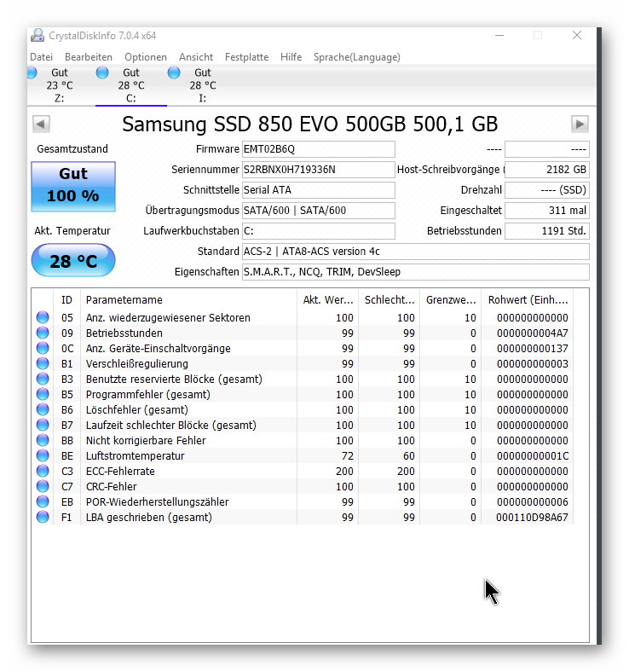Click status orb for Verschleißregulierung row
This screenshot has height=672, width=629.
(43, 363)
